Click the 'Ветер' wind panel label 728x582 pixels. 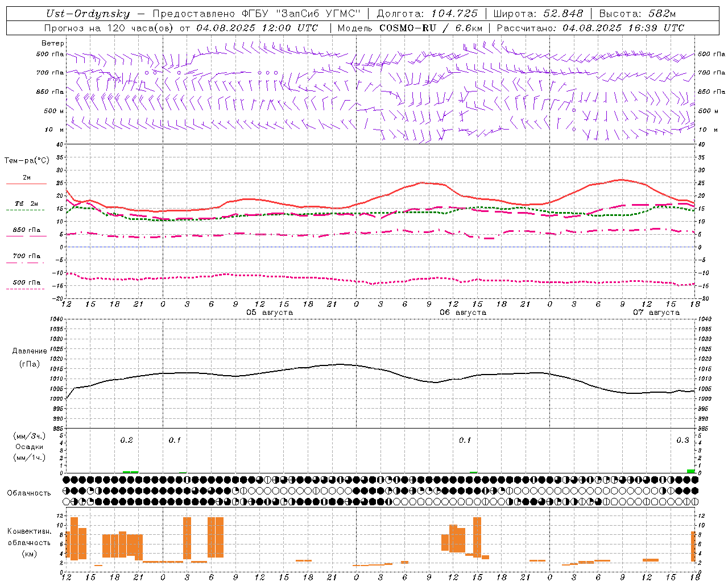[x=53, y=43]
